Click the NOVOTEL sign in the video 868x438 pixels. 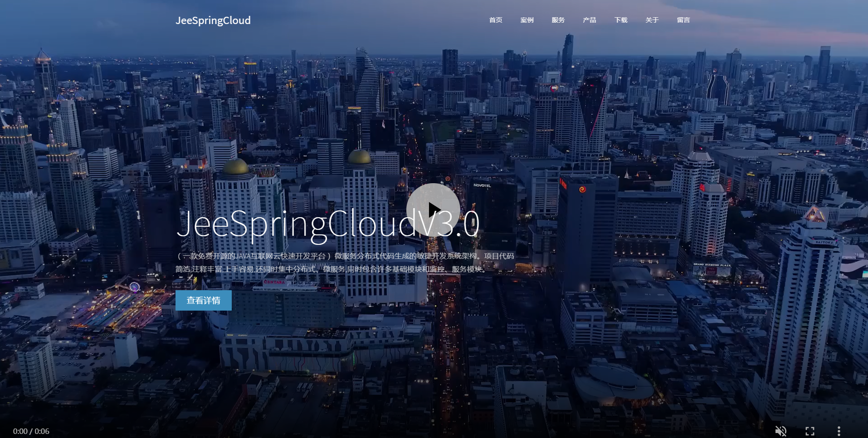pos(482,185)
